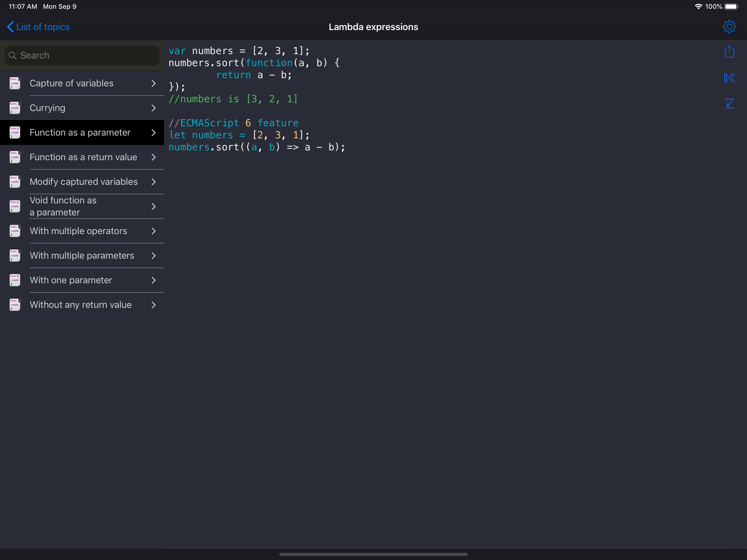Click the battery indicator in status bar
This screenshot has width=747, height=560.
pos(731,6)
